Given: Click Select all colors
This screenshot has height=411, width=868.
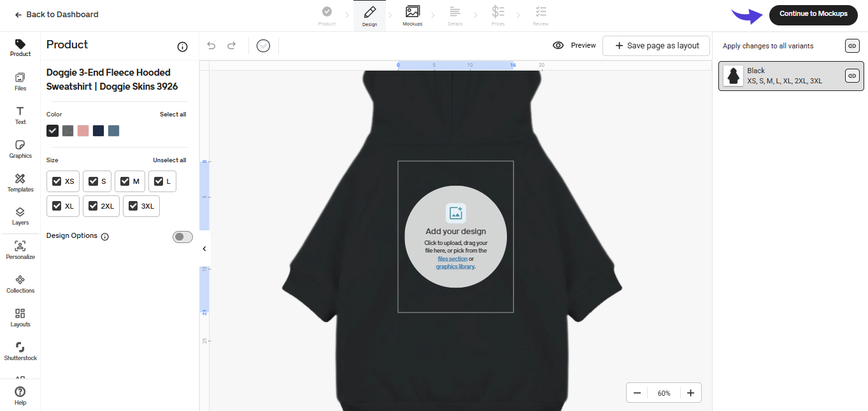Looking at the screenshot, I should (x=173, y=115).
